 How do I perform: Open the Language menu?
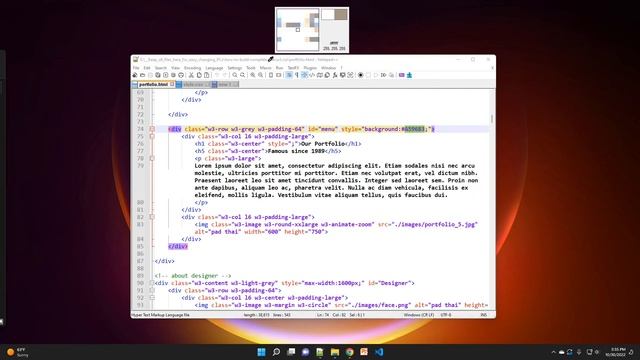pos(214,68)
